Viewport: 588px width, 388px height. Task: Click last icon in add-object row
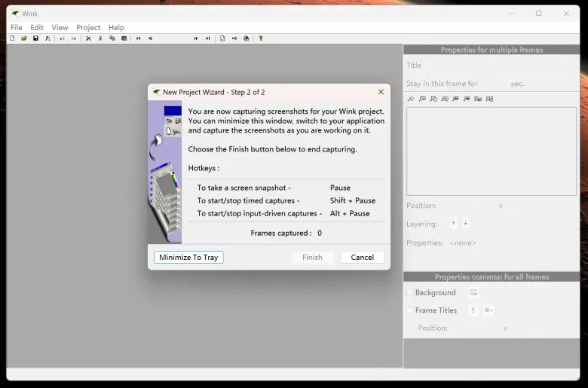click(x=489, y=99)
